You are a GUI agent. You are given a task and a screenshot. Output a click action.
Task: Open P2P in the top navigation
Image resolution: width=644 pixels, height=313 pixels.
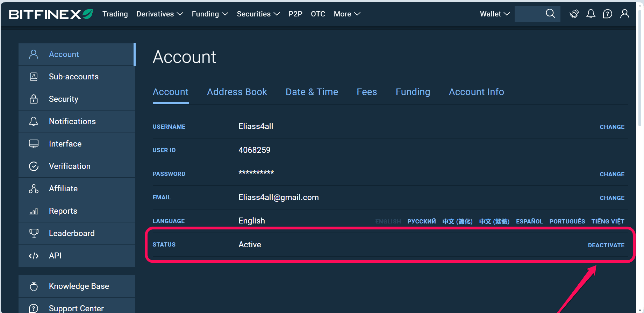pos(295,14)
